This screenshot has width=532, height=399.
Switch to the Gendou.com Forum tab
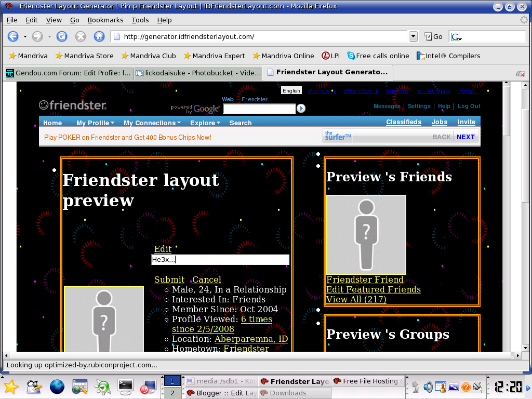(x=68, y=73)
